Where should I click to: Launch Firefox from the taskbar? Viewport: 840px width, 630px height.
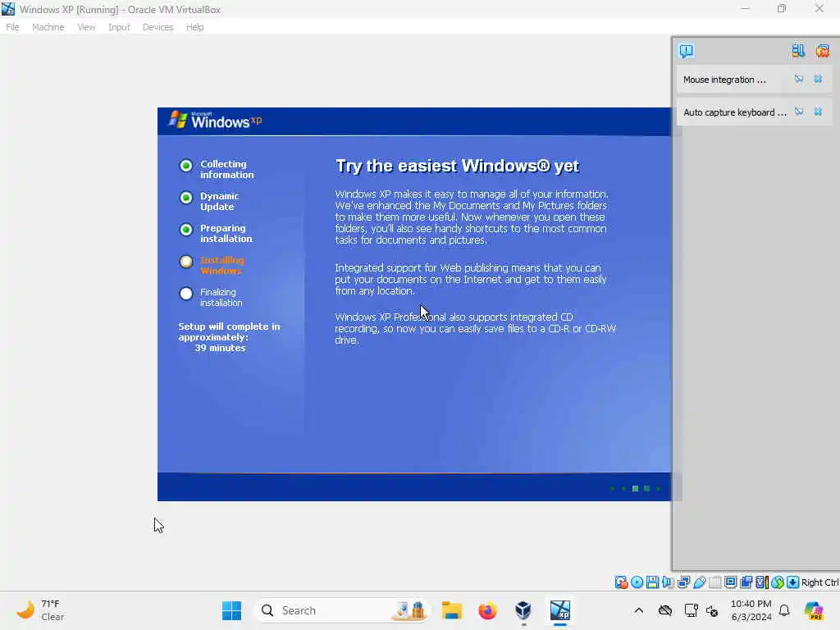[487, 610]
